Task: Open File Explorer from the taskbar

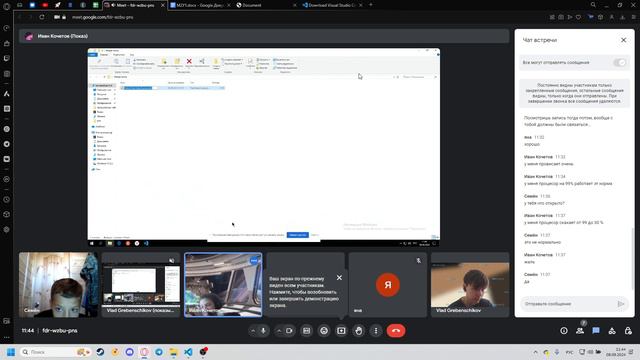Action: [x=173, y=352]
